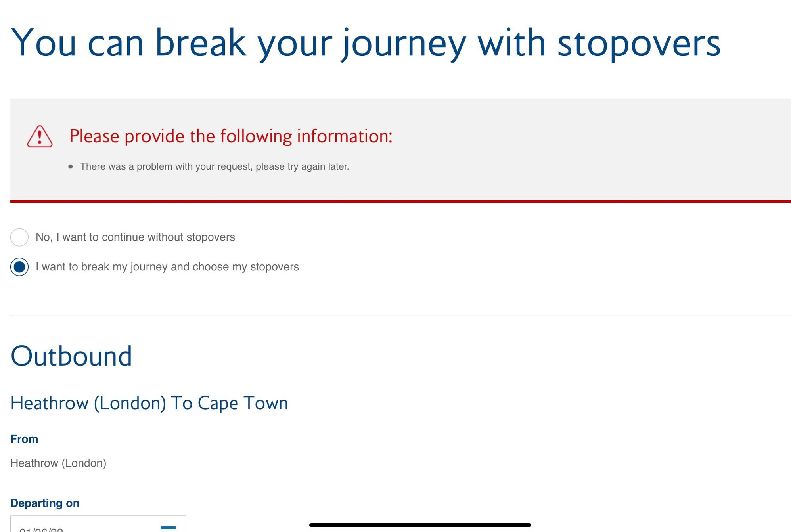The width and height of the screenshot is (791, 532).
Task: Select 'I want to break my journey and choose my stopovers'
Action: click(x=19, y=266)
